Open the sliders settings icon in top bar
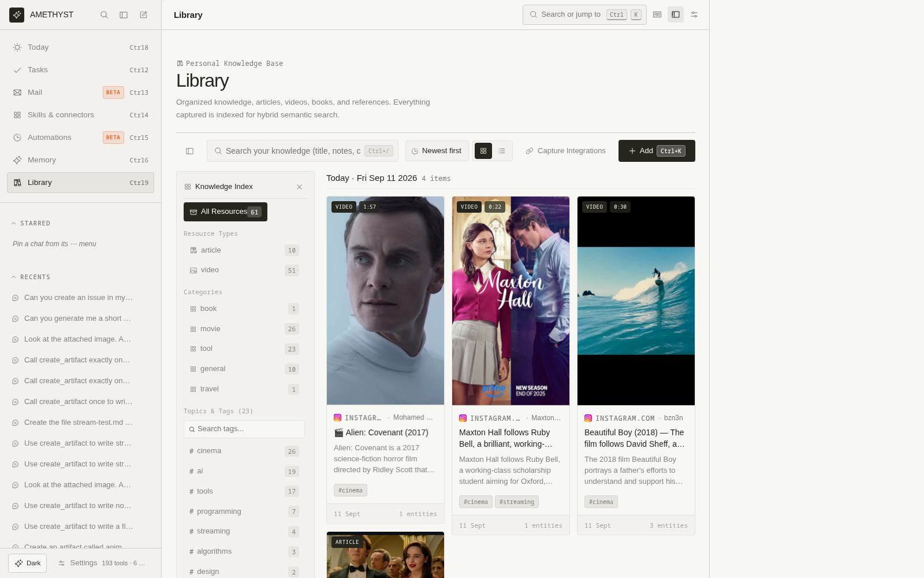 coord(694,14)
